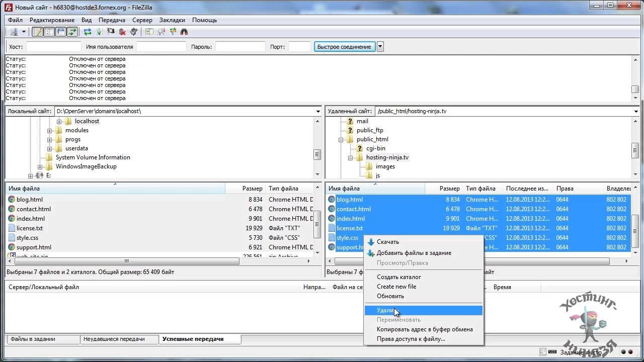Toggle local directory tree display

pos(49,32)
